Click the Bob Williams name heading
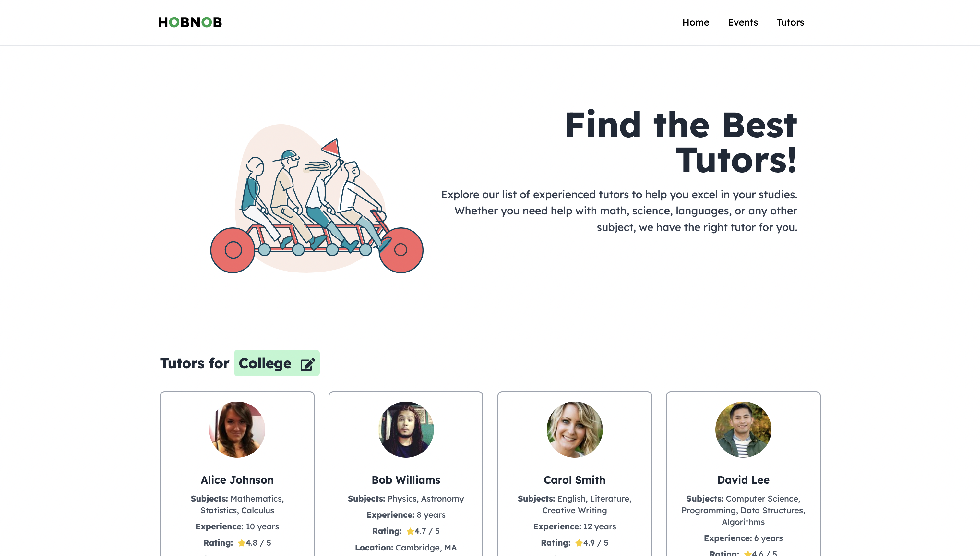This screenshot has width=980, height=556. [x=406, y=480]
